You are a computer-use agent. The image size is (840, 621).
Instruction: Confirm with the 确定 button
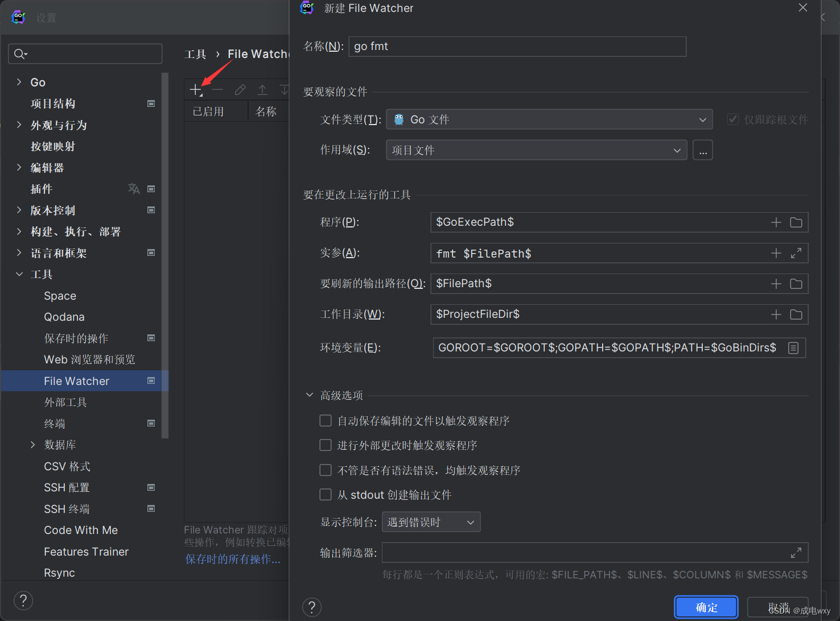point(706,607)
